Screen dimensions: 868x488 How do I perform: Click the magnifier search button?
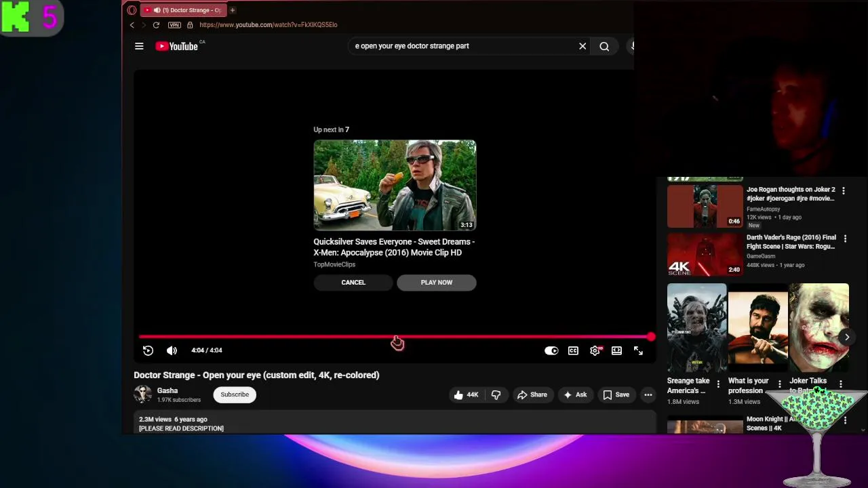pos(604,46)
